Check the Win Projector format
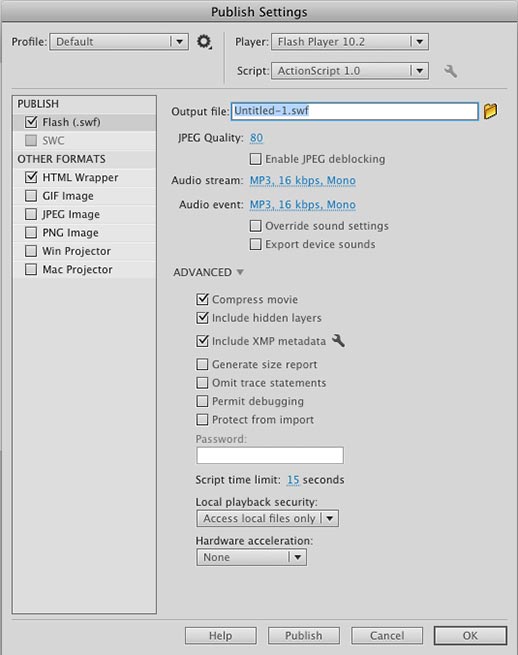This screenshot has height=655, width=518. tap(31, 251)
